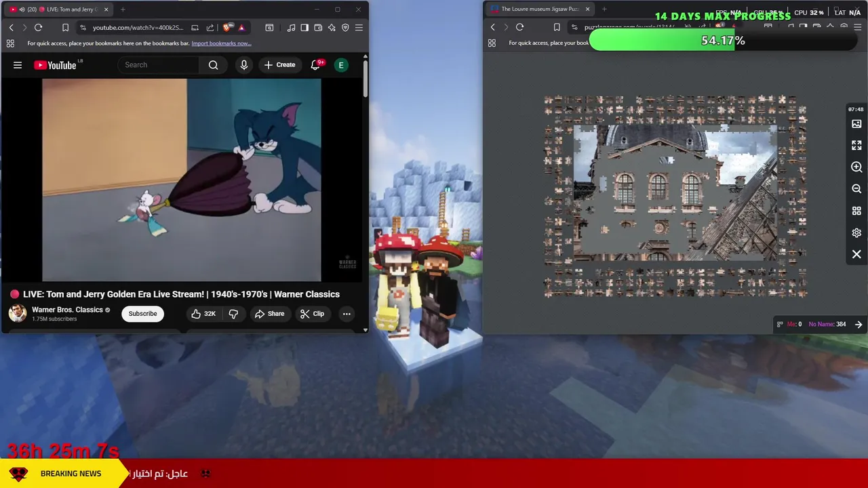Expand the players score panel arrow
Screen dimensions: 868x488
pyautogui.click(x=859, y=325)
